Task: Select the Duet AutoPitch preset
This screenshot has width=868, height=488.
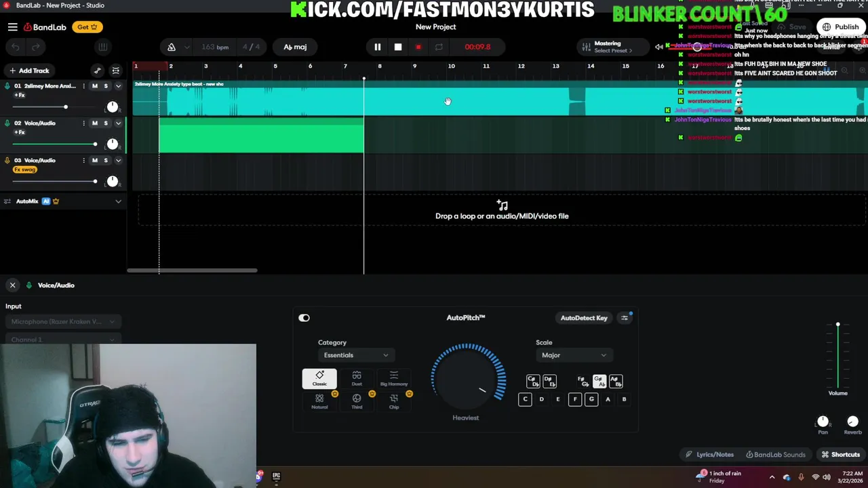Action: [357, 379]
